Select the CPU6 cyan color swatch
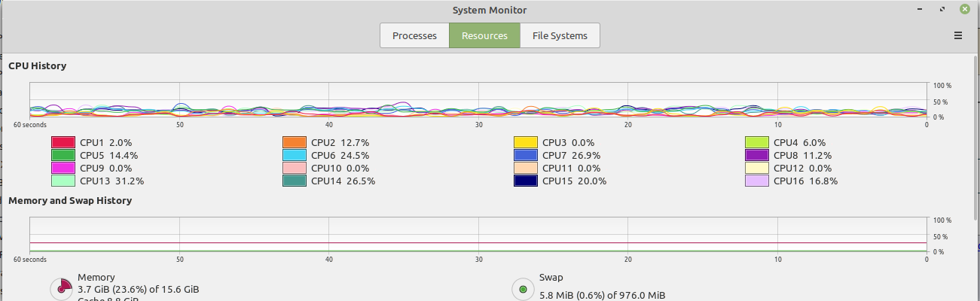This screenshot has width=980, height=301. tap(295, 155)
